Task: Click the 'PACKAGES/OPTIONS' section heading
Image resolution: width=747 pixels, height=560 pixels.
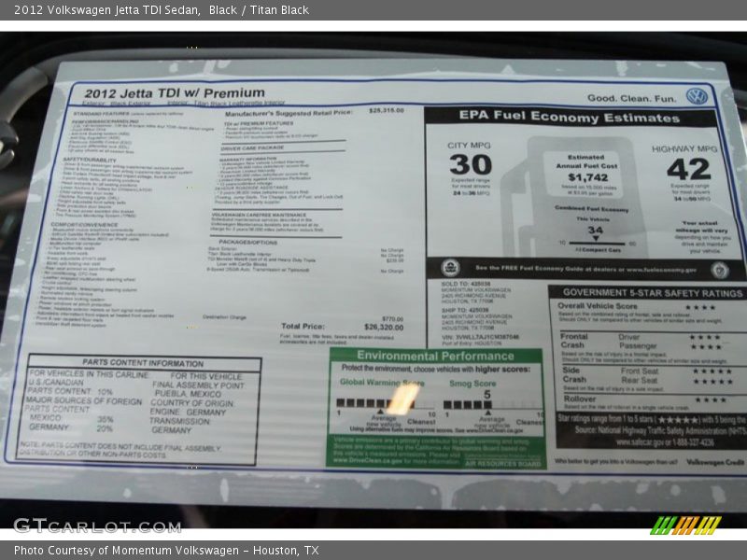Action: 247,243
